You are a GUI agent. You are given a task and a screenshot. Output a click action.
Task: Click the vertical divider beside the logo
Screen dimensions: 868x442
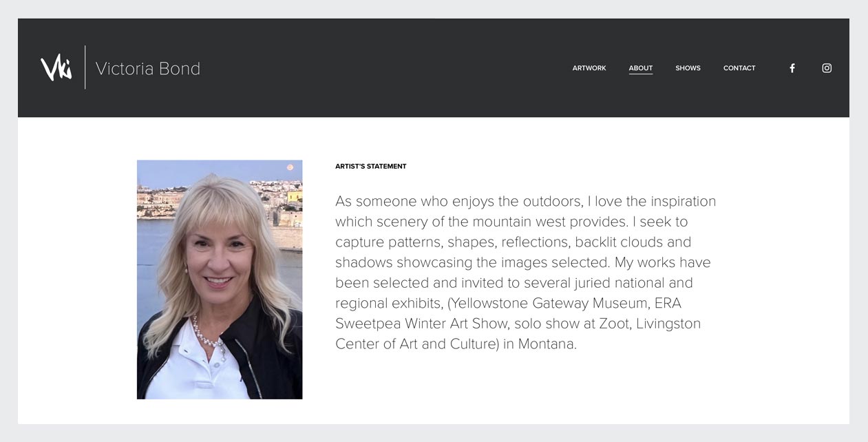pos(85,67)
